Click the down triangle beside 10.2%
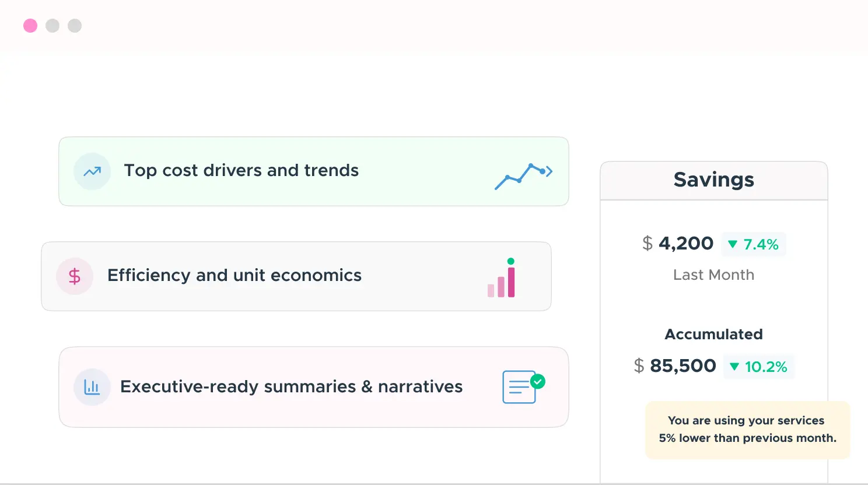This screenshot has height=485, width=868. click(x=734, y=367)
